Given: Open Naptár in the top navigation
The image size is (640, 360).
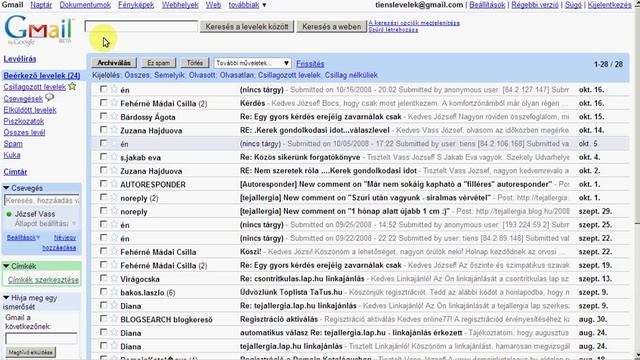Looking at the screenshot, I should point(41,5).
